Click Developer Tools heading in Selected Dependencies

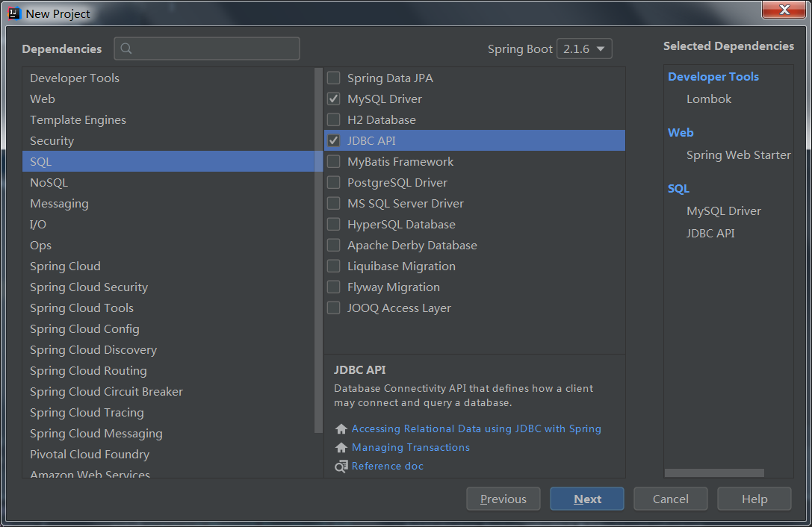[x=713, y=77]
